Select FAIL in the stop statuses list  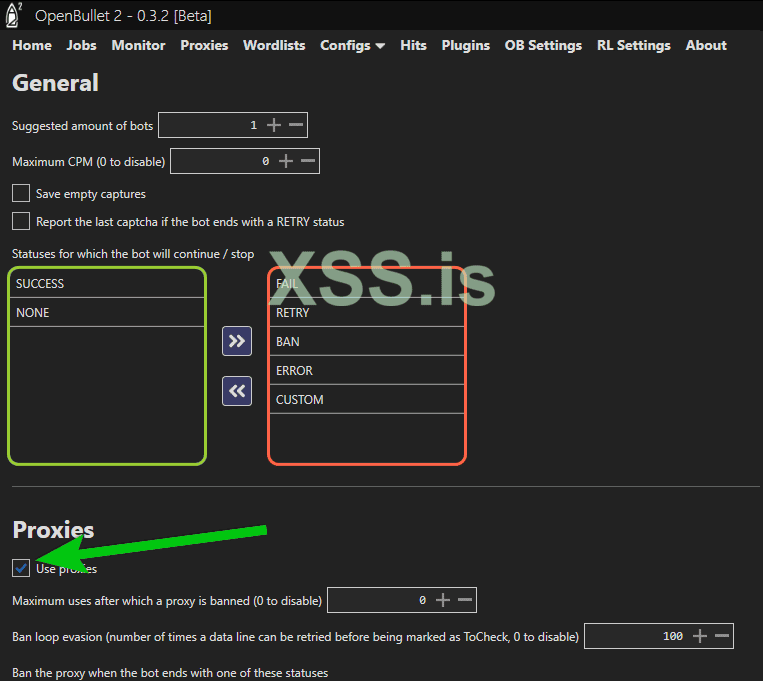(x=367, y=283)
